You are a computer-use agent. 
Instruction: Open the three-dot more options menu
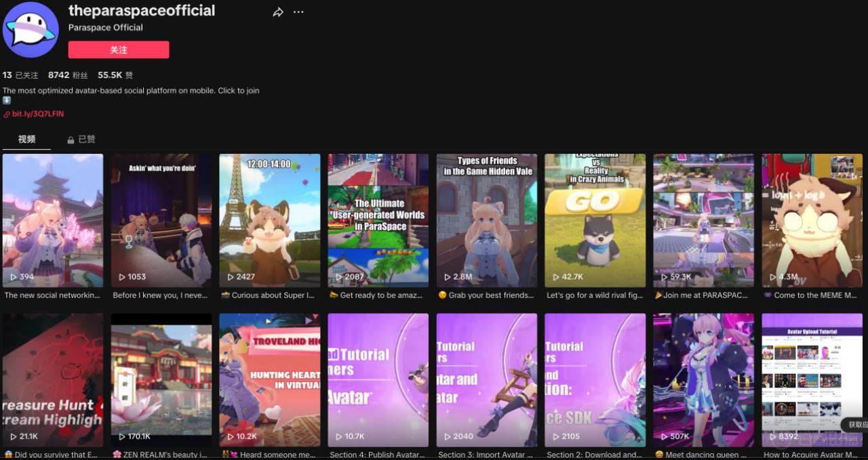tap(298, 12)
